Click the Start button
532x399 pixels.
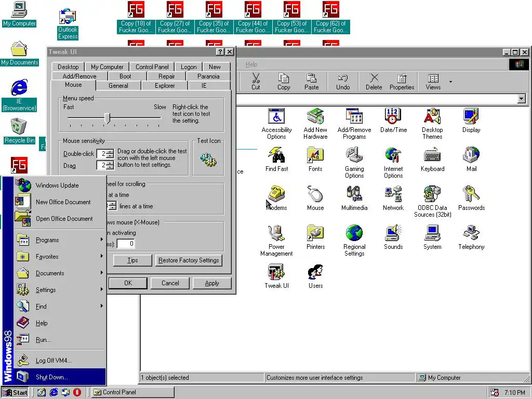tap(16, 392)
